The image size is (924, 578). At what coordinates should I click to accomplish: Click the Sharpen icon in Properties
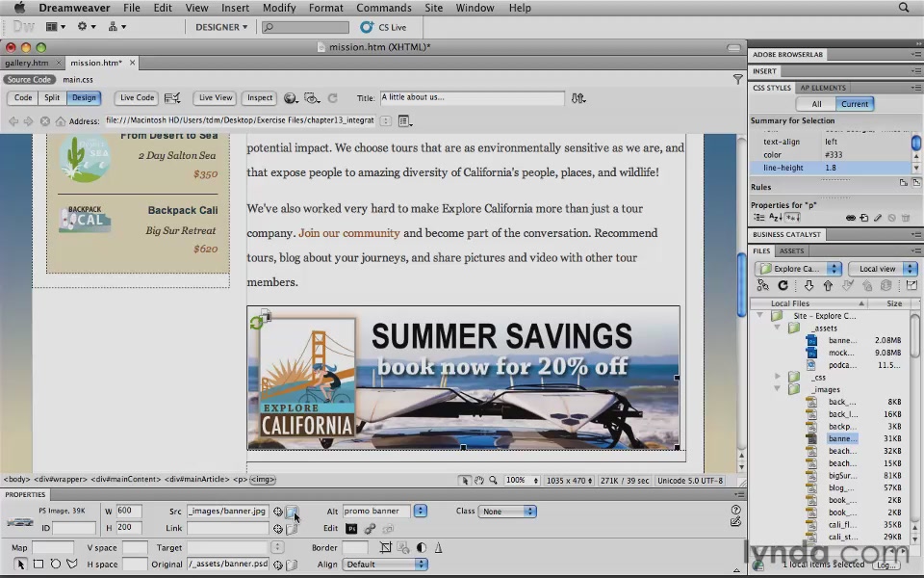(x=439, y=547)
